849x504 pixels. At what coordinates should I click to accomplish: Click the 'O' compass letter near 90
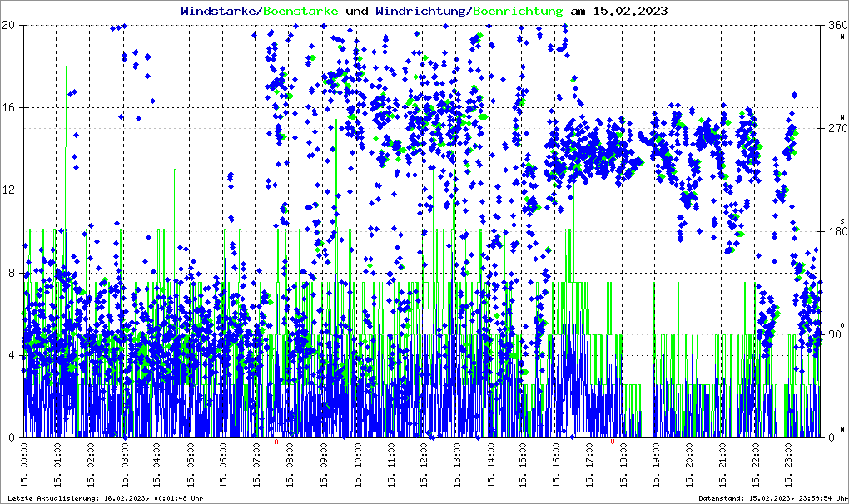(x=842, y=325)
